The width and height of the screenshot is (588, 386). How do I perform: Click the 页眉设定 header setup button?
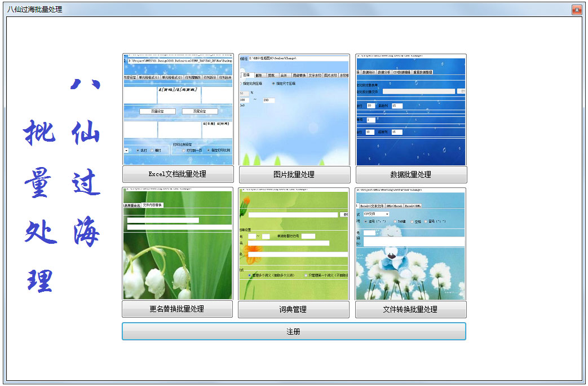(x=157, y=111)
